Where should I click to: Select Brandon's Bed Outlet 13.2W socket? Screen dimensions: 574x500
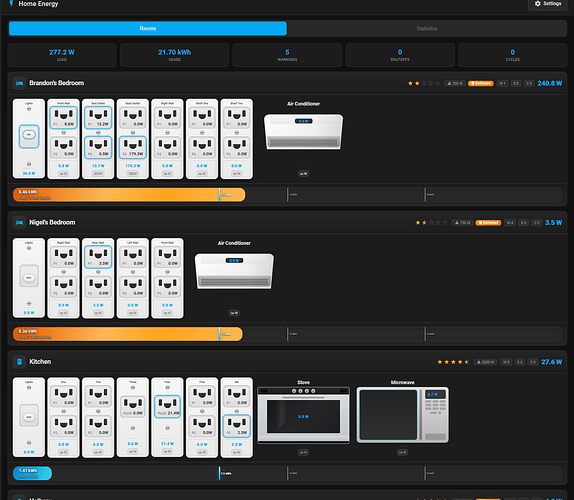[x=98, y=117]
